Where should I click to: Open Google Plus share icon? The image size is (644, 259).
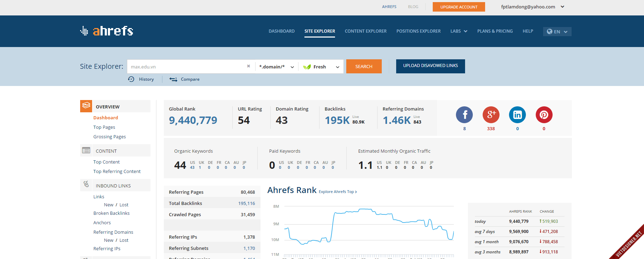(491, 115)
